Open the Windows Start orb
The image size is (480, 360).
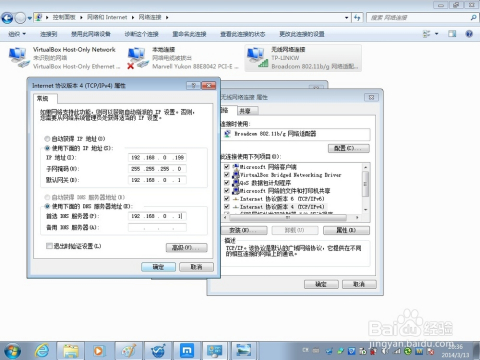click(x=12, y=351)
